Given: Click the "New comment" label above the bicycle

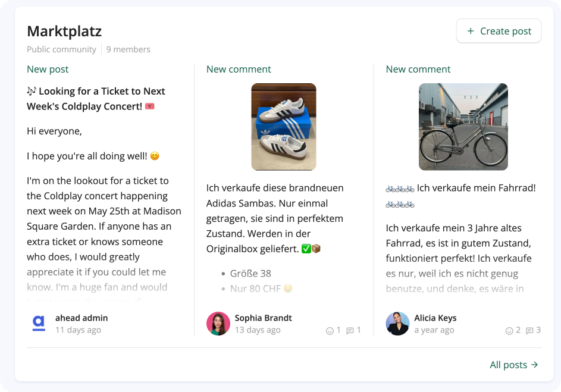Looking at the screenshot, I should [418, 69].
